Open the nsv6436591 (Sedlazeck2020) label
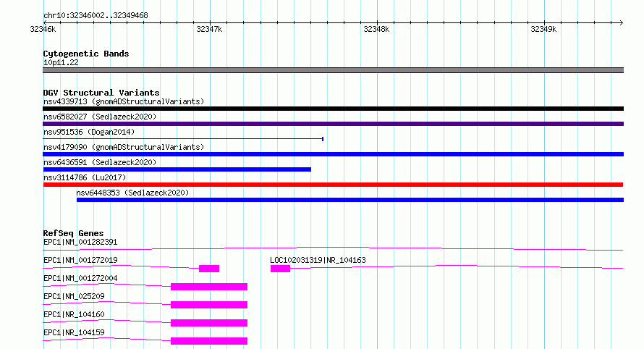The image size is (644, 349). (x=100, y=162)
